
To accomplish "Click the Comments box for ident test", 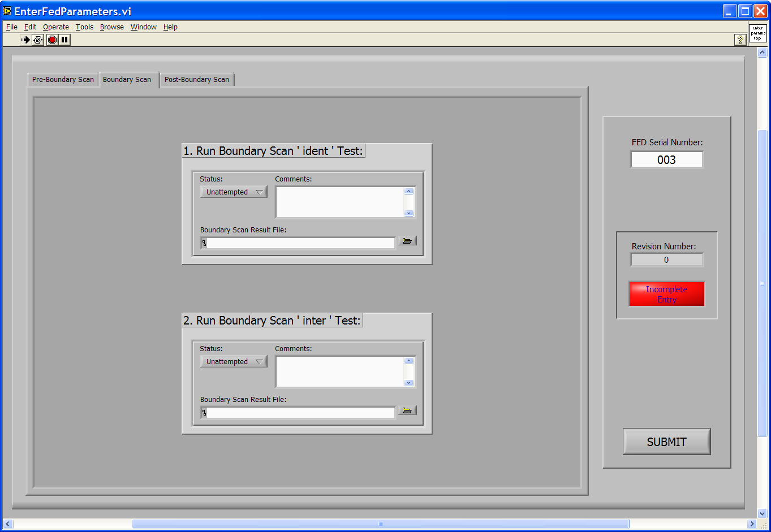I will pyautogui.click(x=339, y=202).
